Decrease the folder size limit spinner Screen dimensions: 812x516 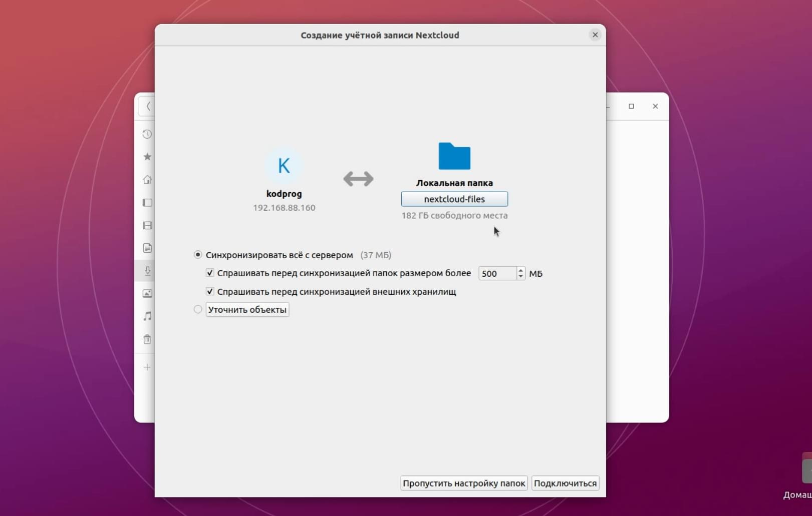pyautogui.click(x=520, y=276)
